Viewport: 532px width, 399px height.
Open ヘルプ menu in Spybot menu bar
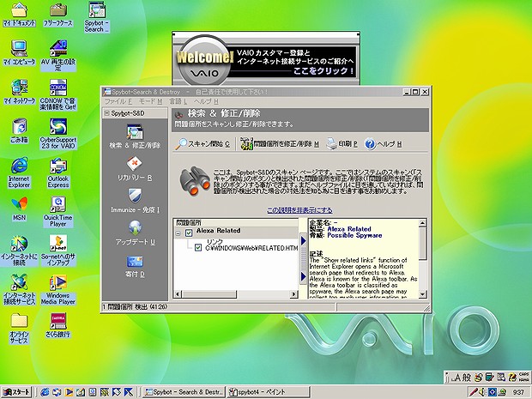(206, 101)
